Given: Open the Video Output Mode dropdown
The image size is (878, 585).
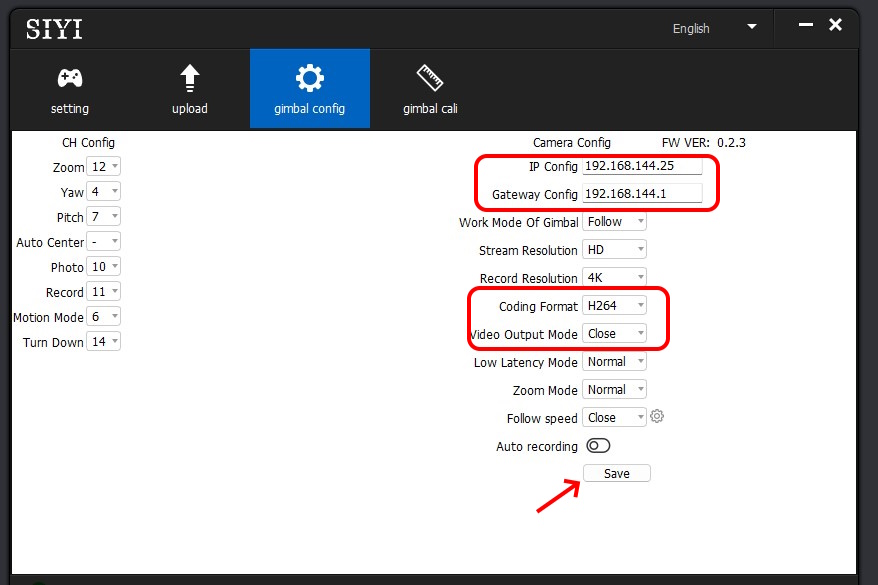Looking at the screenshot, I should pos(615,333).
